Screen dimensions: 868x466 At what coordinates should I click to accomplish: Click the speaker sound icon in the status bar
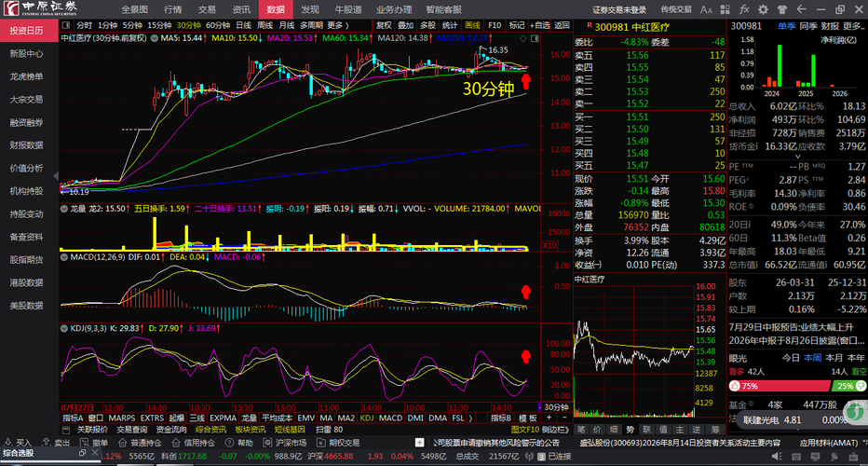pos(778,457)
